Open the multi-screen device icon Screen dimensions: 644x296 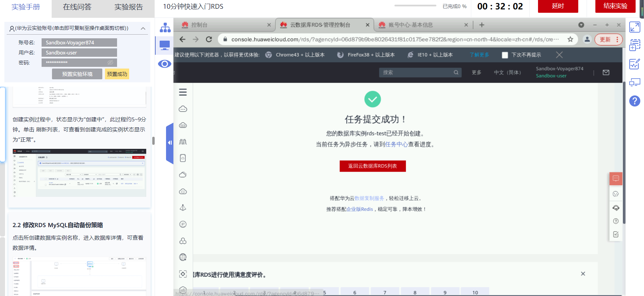(635, 82)
